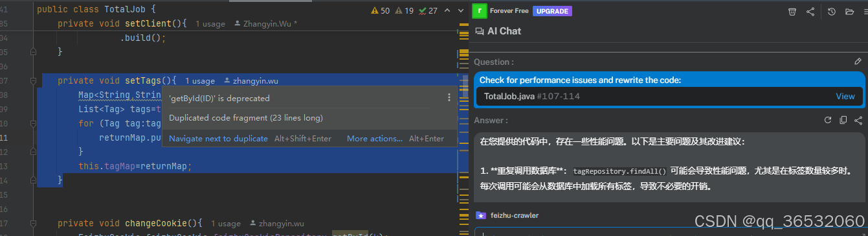The height and width of the screenshot is (236, 868).
Task: Upgrade the plan via UPGRADE button
Action: click(552, 11)
